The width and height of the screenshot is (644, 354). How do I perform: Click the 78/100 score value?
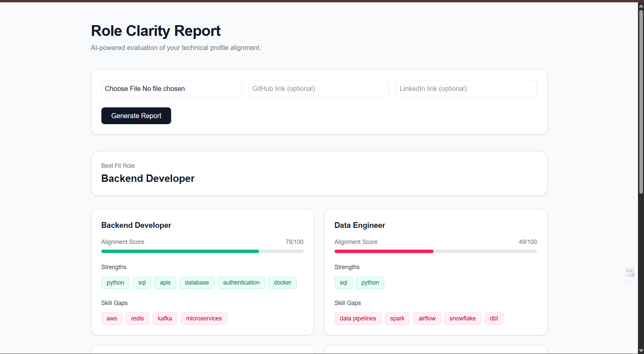pyautogui.click(x=295, y=242)
